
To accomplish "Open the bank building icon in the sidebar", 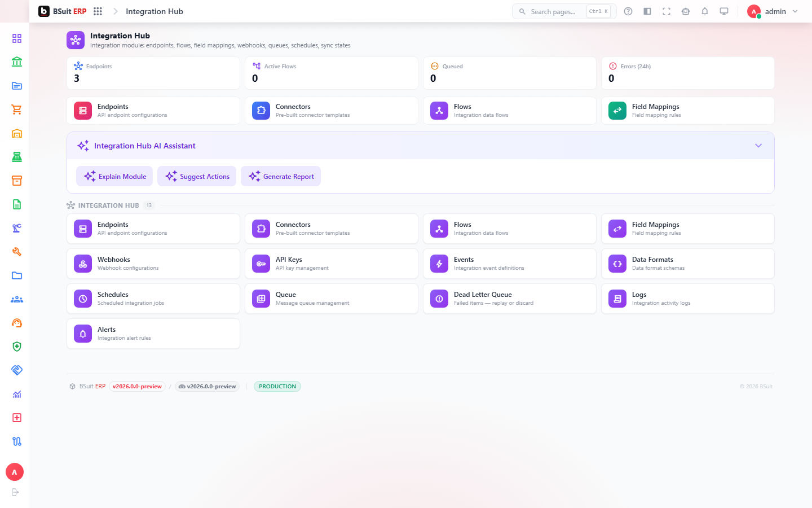I will 17,62.
